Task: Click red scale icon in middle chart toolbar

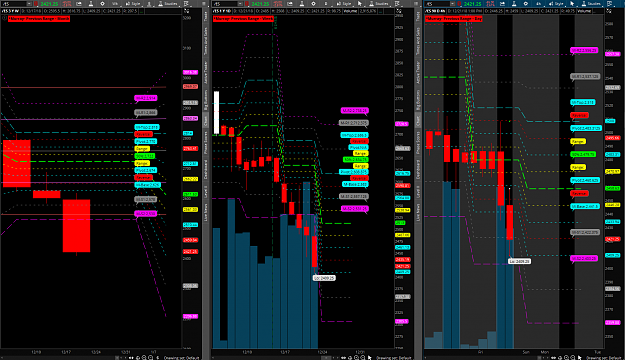Action: tap(278, 4)
